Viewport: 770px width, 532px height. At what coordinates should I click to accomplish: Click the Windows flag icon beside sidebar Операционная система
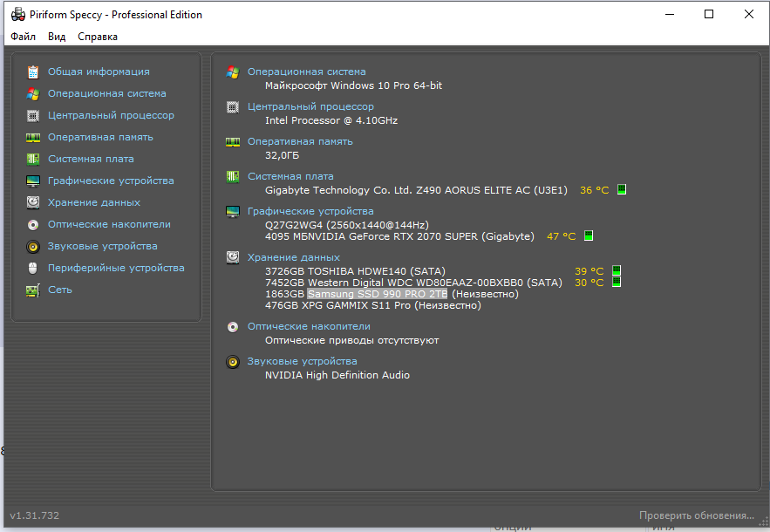pyautogui.click(x=33, y=93)
